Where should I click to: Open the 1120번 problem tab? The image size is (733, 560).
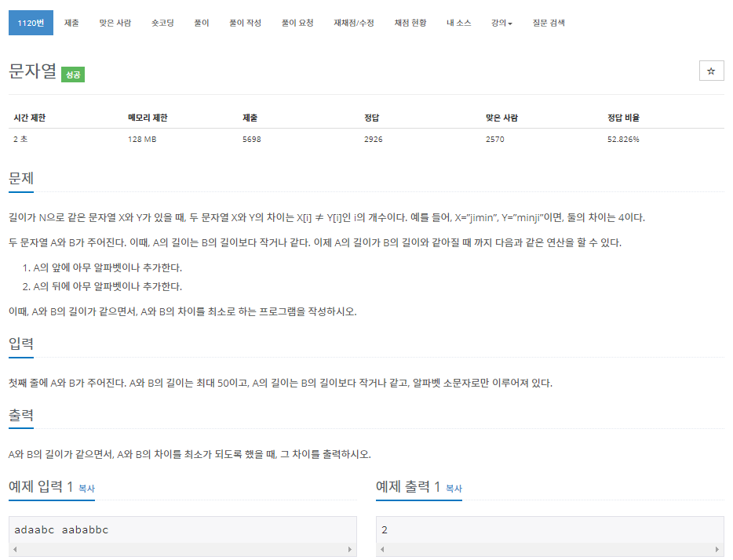[x=31, y=23]
